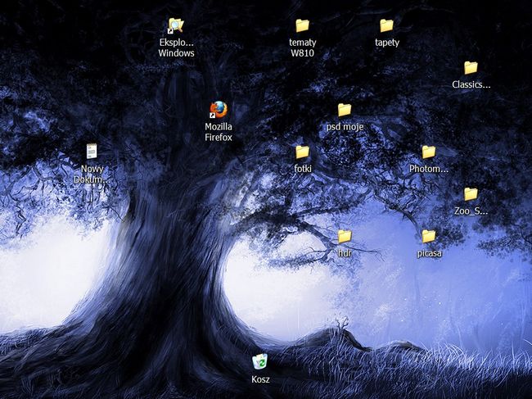Click the "Zoo_S..." label text
The width and height of the screenshot is (532, 399).
pyautogui.click(x=471, y=211)
